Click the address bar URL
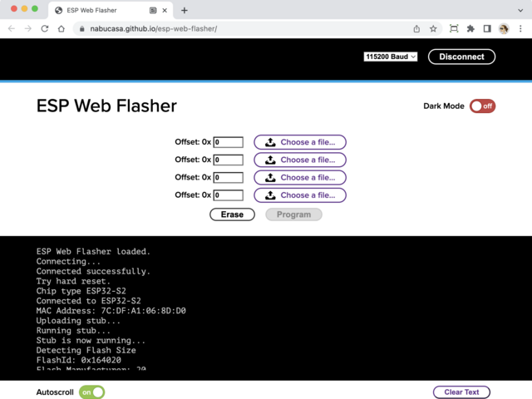Viewport: 532px width, 399px height. [x=153, y=29]
